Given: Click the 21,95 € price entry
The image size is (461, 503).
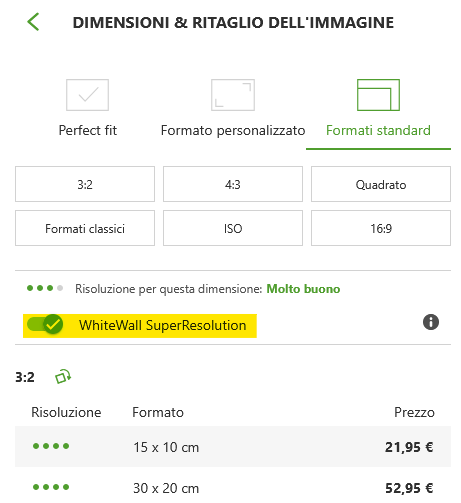Looking at the screenshot, I should pos(409,447).
